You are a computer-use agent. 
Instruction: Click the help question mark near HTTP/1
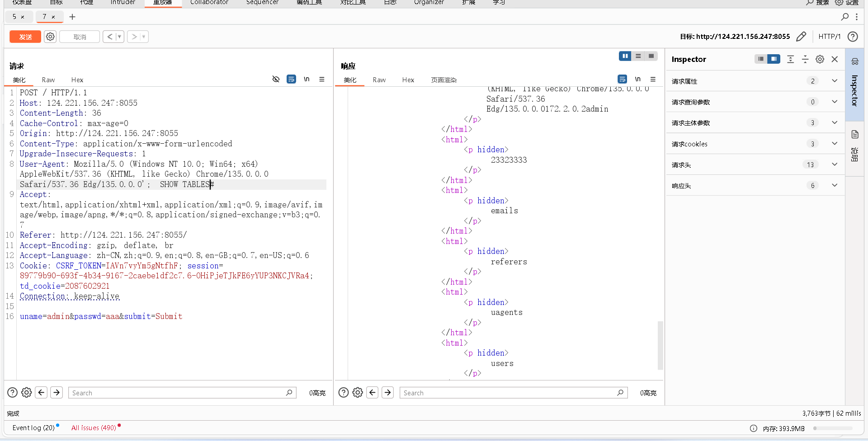(x=853, y=37)
